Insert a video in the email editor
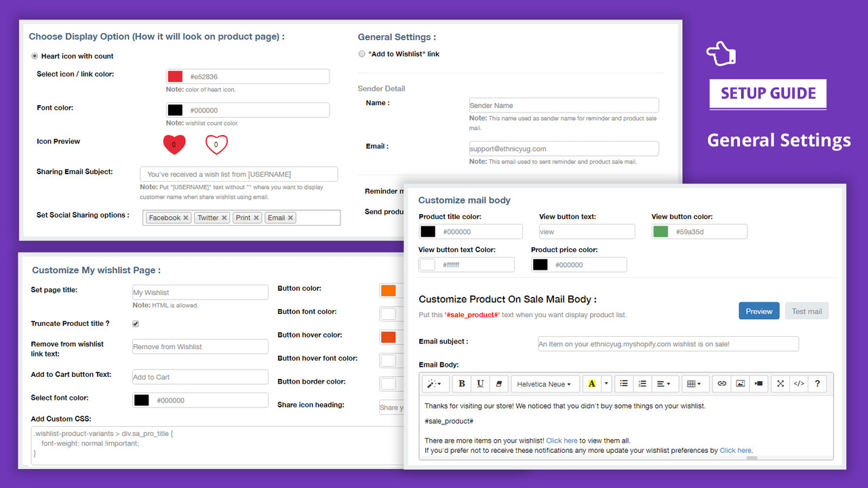 758,383
